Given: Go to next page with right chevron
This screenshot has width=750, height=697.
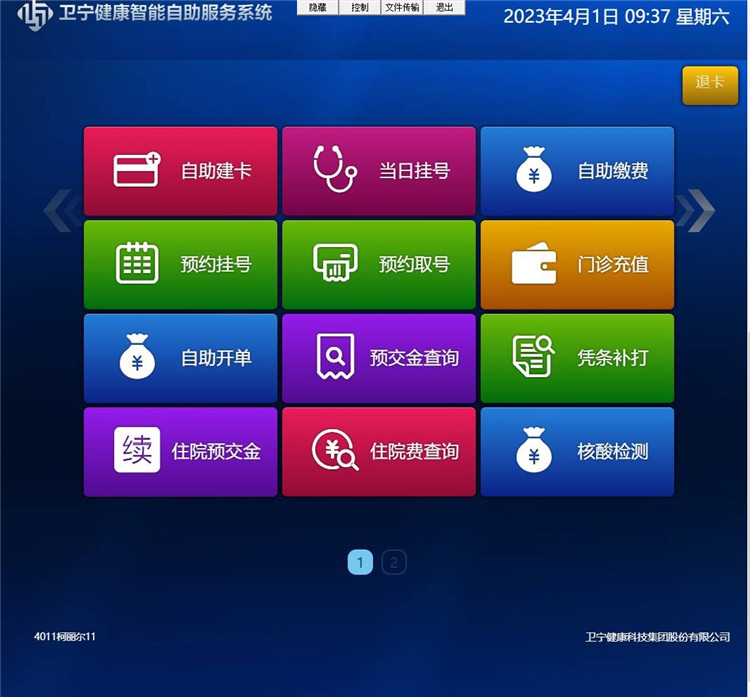Looking at the screenshot, I should point(696,210).
